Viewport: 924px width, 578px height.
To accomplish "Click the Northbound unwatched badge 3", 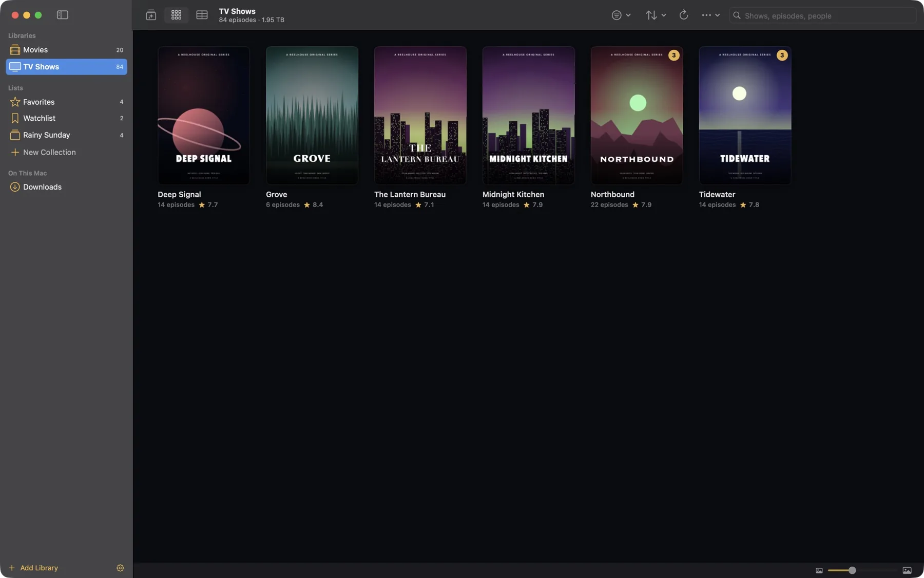I will pyautogui.click(x=674, y=55).
